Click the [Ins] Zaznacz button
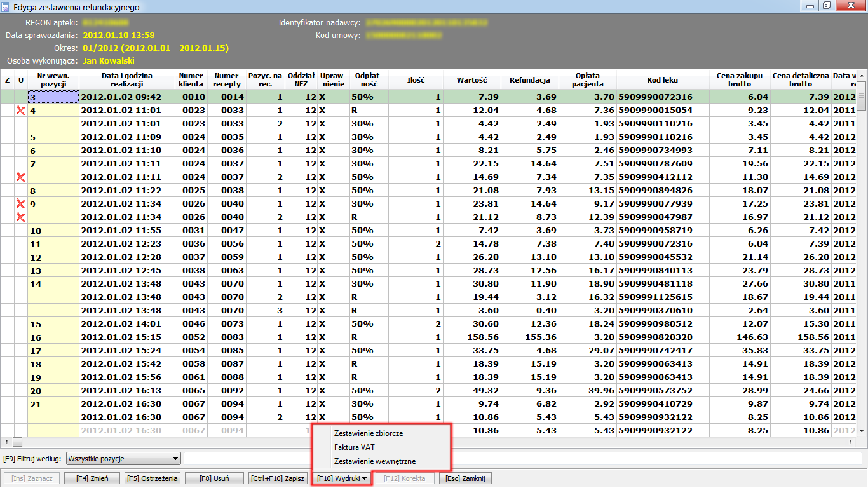Screen dimensions: 868x488 pos(32,478)
